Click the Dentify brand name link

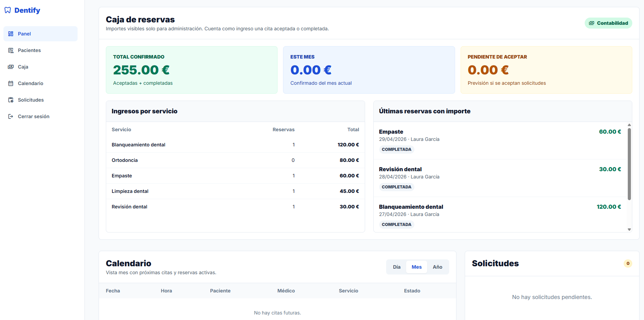point(27,10)
